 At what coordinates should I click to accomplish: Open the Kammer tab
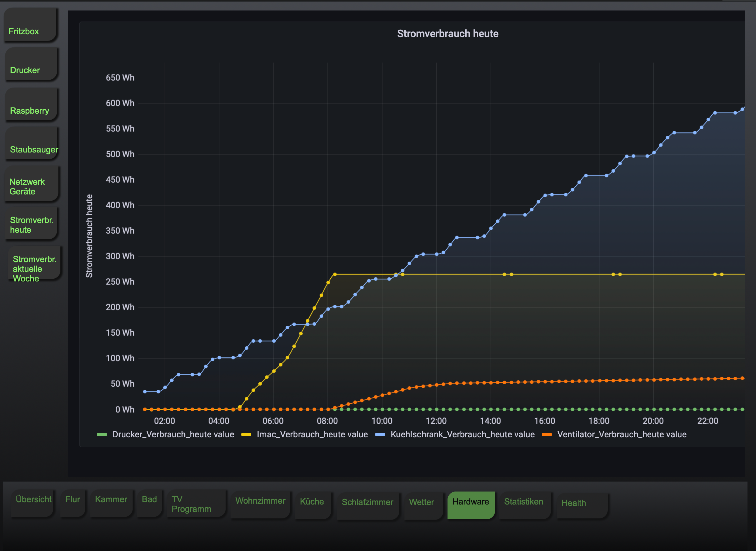tap(111, 503)
